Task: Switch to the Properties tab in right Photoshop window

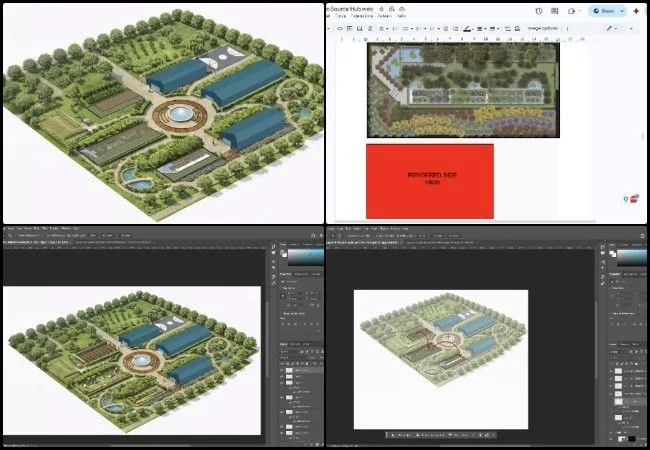Action: coord(615,274)
